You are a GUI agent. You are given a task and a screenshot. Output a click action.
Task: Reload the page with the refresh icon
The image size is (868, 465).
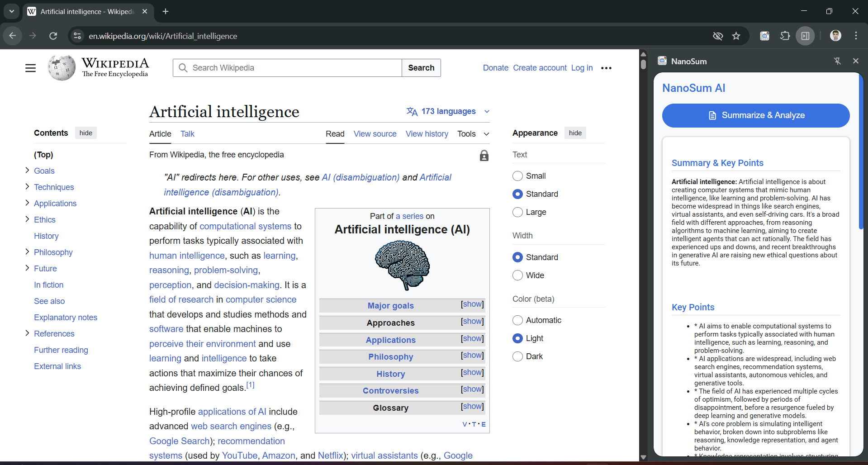(x=53, y=36)
